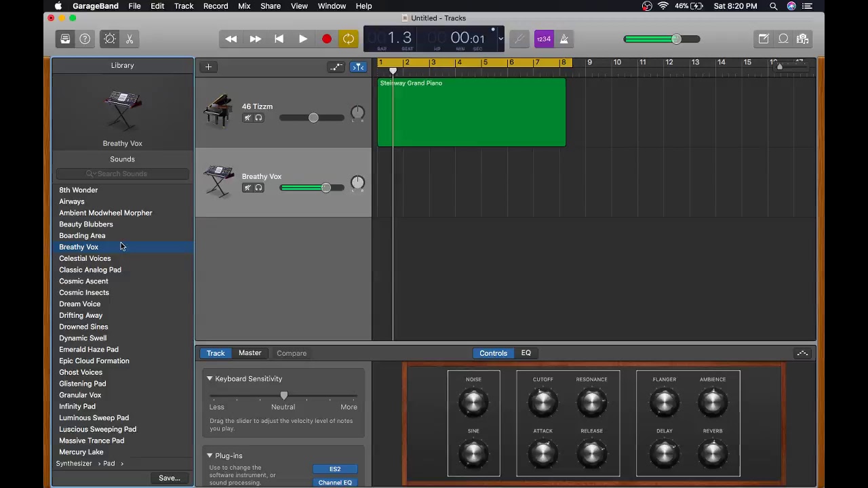Collapse the Keyboard Sensitivity section
This screenshot has height=488, width=868.
tap(210, 379)
